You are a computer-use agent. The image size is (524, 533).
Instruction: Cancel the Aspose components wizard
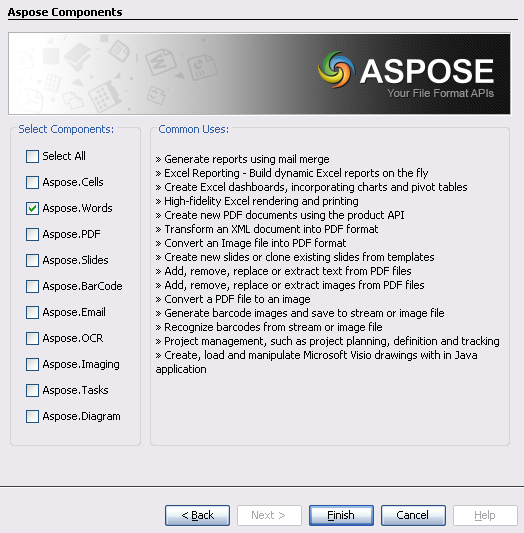tap(413, 515)
